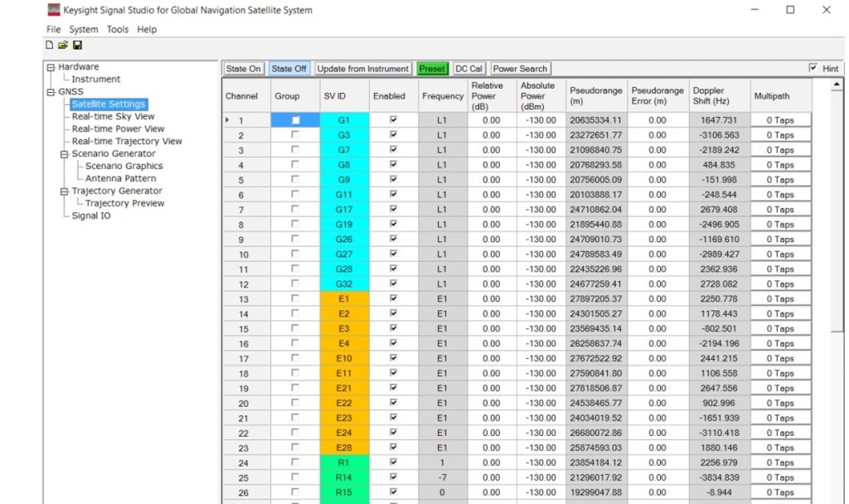The width and height of the screenshot is (849, 504).
Task: Run Power Search from the toolbar
Action: (520, 69)
